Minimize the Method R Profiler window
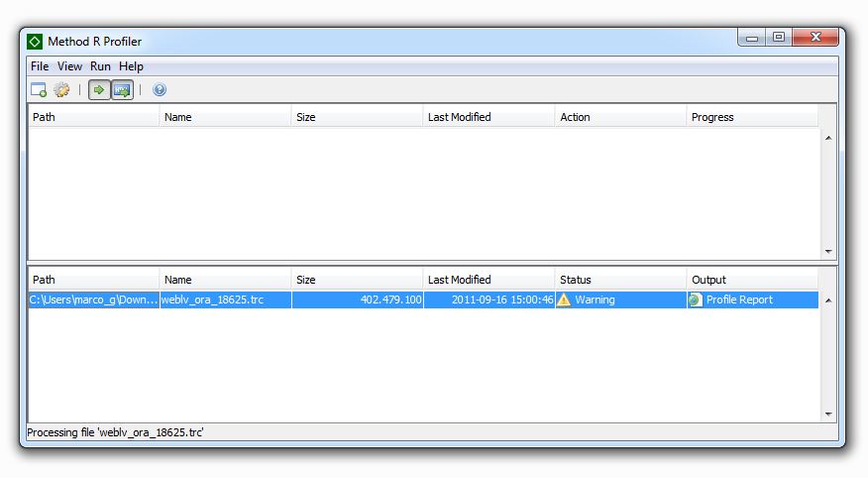The width and height of the screenshot is (868, 478). 752,38
